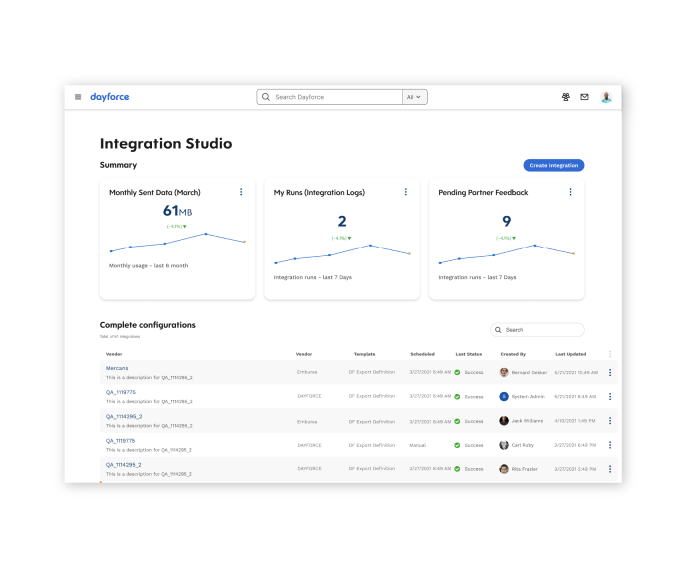The height and width of the screenshot is (568, 688).
Task: Open row actions for Rita Frazier's integration
Action: pos(610,469)
